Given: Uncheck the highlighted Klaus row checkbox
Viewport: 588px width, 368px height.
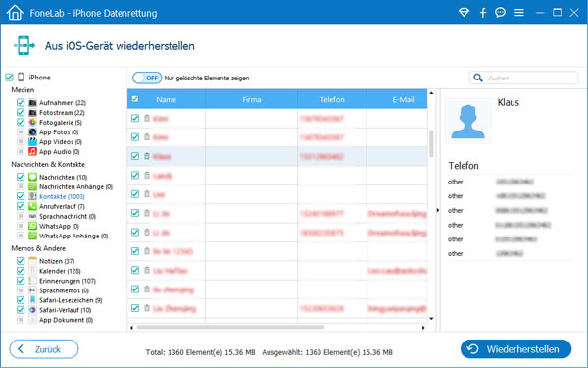Looking at the screenshot, I should [135, 156].
